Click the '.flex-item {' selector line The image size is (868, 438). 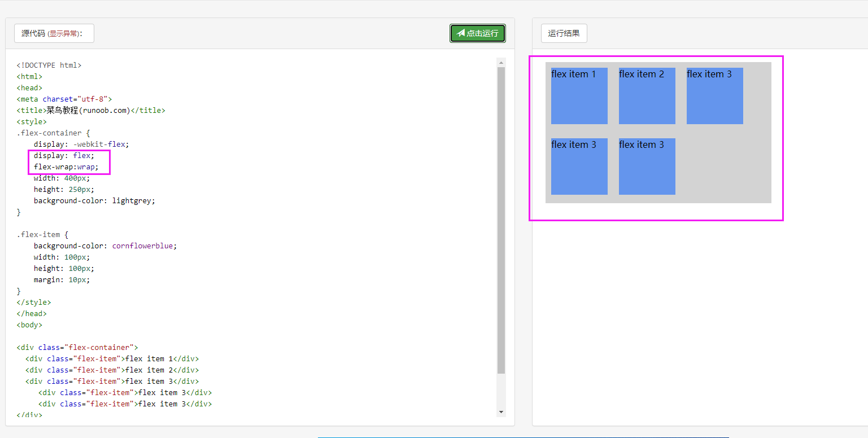point(42,234)
